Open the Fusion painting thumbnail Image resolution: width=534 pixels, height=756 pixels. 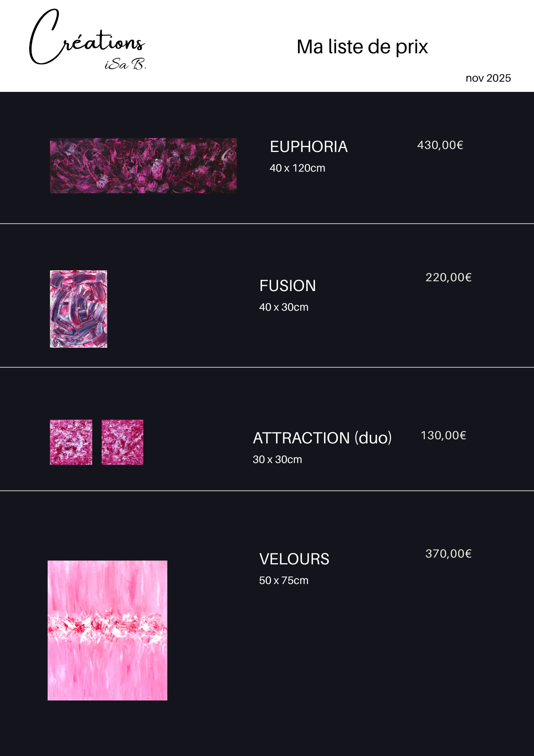(79, 309)
